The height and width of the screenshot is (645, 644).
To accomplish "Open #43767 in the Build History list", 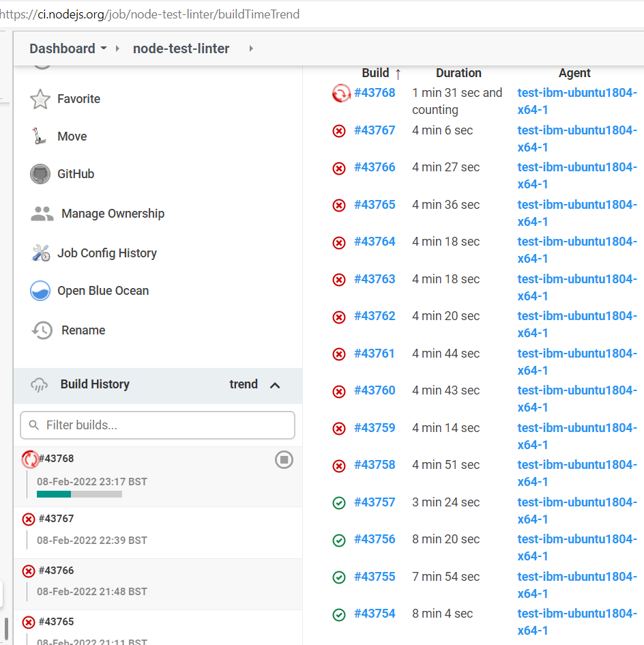I will 56,519.
